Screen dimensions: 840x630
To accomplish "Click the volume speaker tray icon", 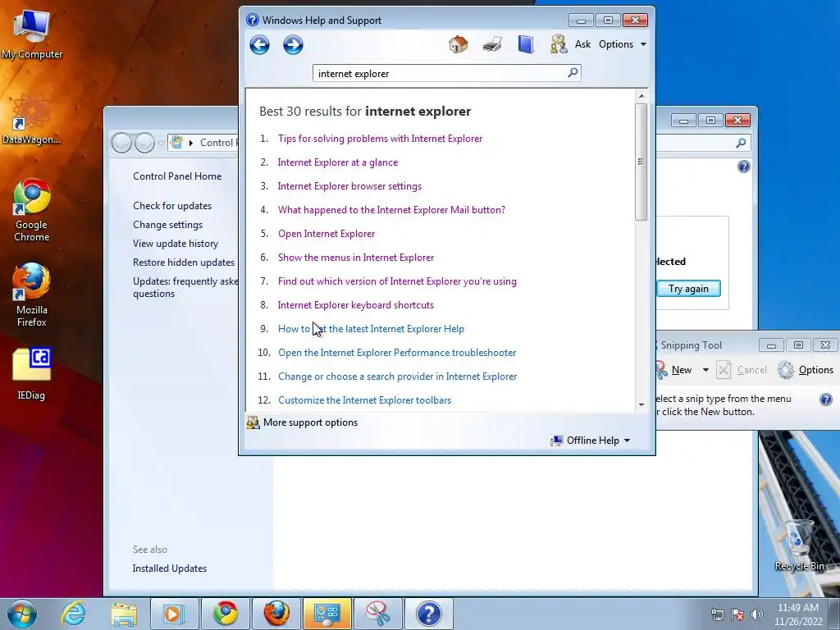I will [x=757, y=614].
